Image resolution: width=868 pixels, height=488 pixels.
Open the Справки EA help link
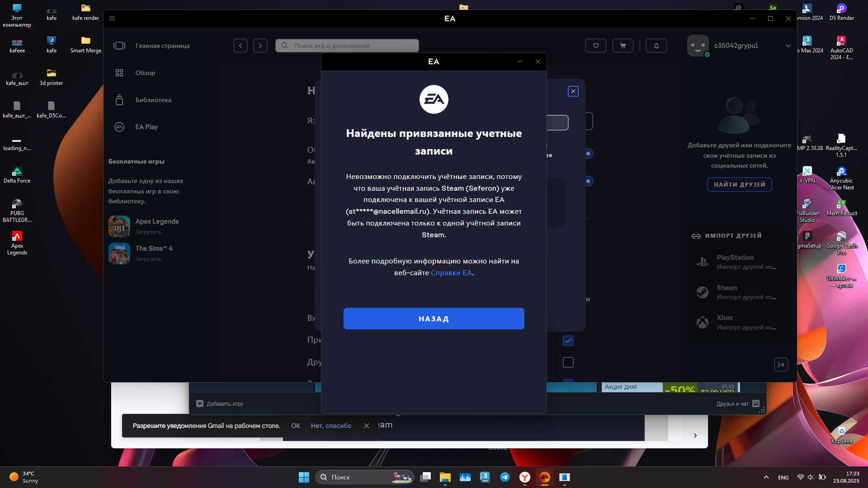pos(451,272)
